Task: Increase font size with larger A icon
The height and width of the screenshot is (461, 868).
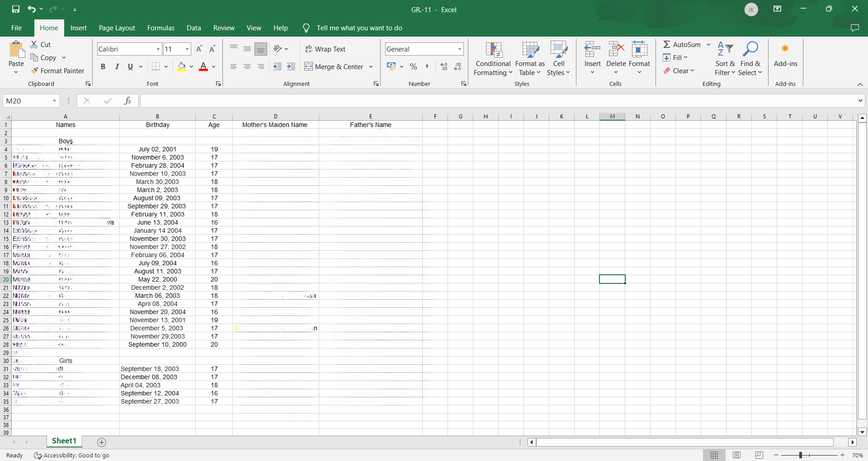Action: [199, 49]
